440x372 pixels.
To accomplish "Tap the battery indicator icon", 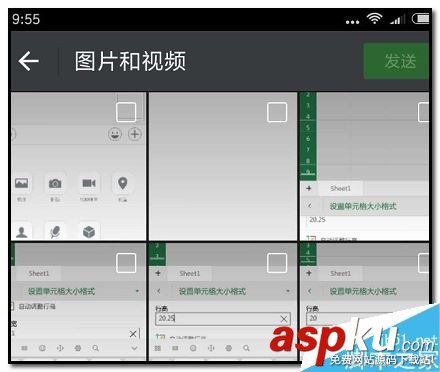I will 421,18.
